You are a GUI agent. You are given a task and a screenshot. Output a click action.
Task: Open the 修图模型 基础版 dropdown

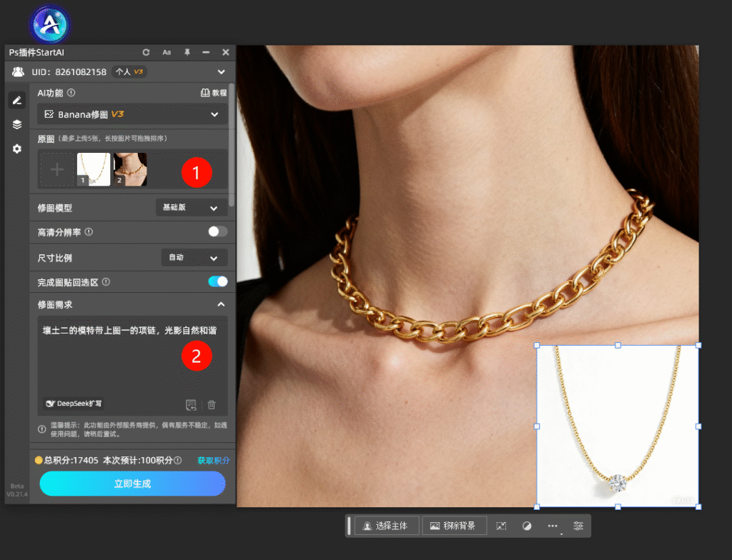[192, 208]
